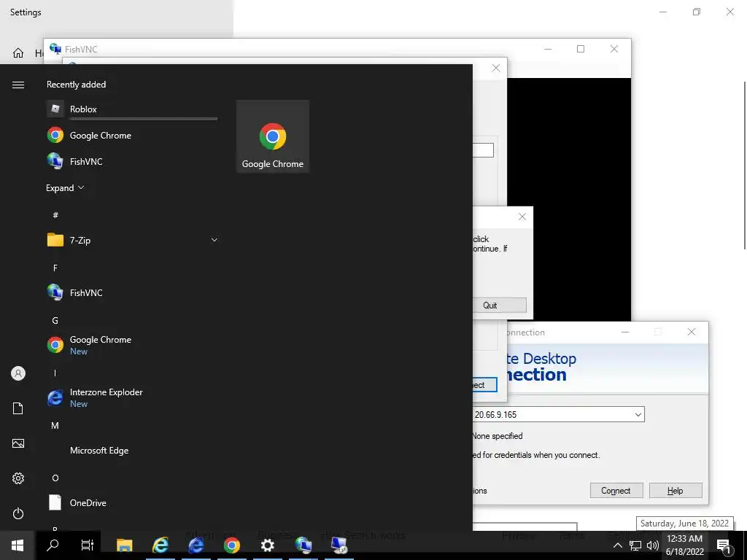This screenshot has width=747, height=560.
Task: Close the FishVNC connection dialog
Action: coord(496,68)
